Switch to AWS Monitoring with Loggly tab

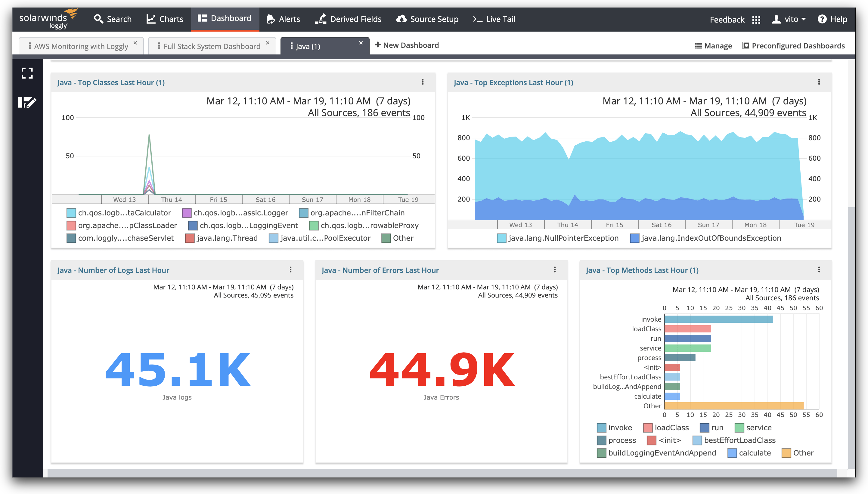click(81, 46)
